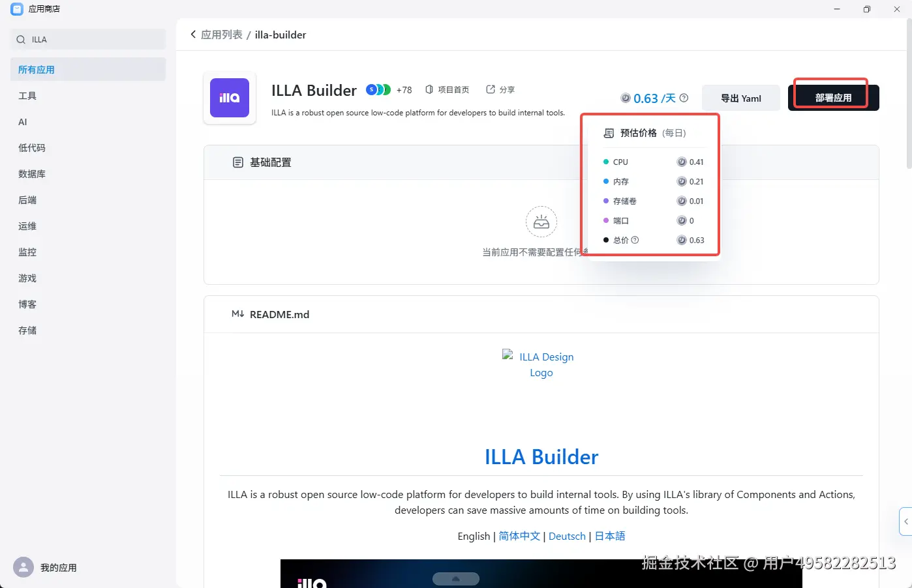The height and width of the screenshot is (588, 912).
Task: Click the 0.63 /天 price text
Action: point(654,98)
